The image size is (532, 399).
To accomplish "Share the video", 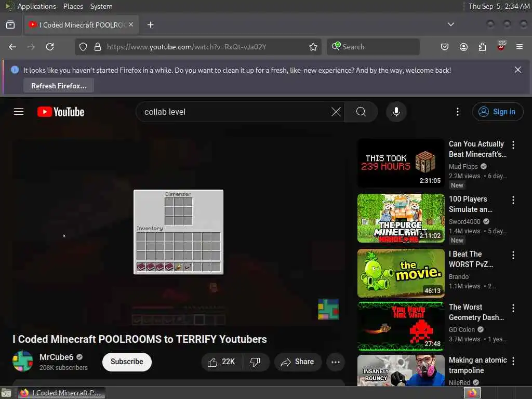I will tap(298, 362).
